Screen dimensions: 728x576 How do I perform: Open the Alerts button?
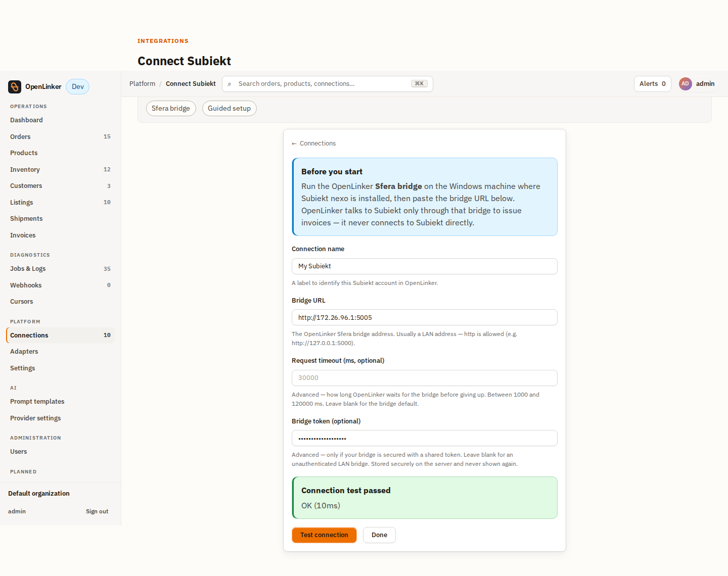point(652,84)
